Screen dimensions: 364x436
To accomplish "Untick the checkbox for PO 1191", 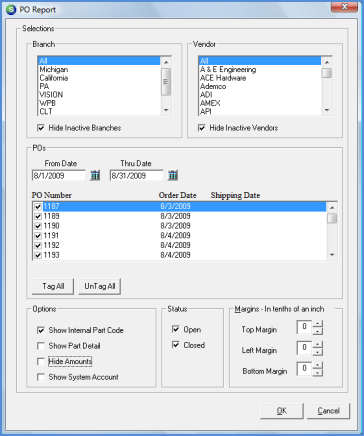I will point(38,236).
